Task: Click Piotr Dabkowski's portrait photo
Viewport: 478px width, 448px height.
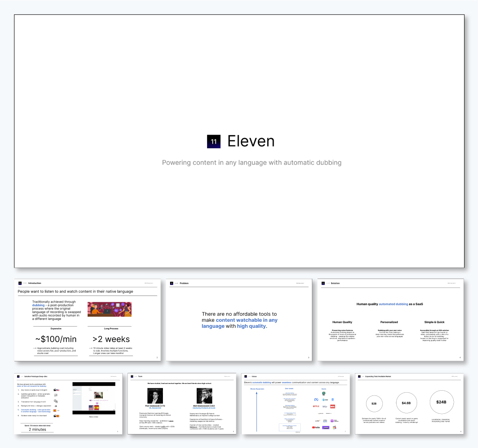Action: [155, 395]
